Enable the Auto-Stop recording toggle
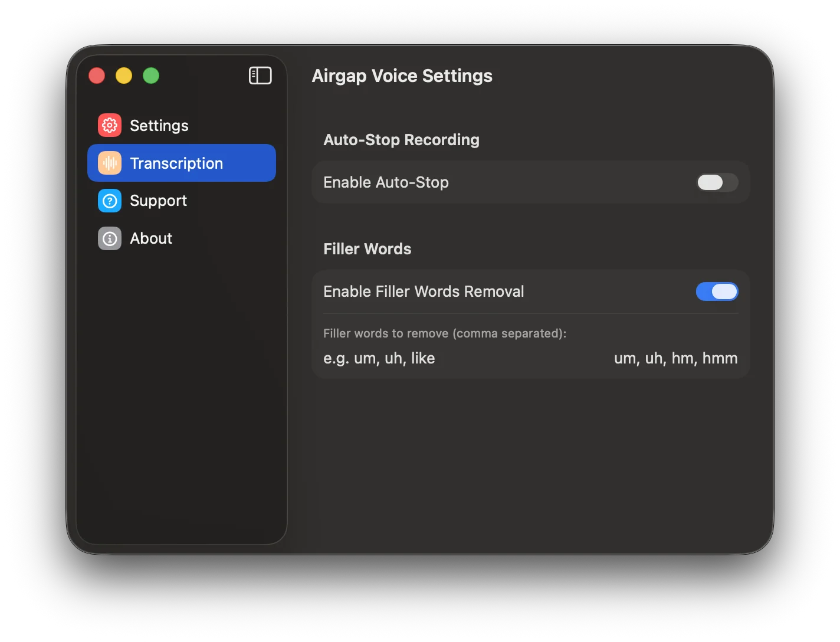 717,182
